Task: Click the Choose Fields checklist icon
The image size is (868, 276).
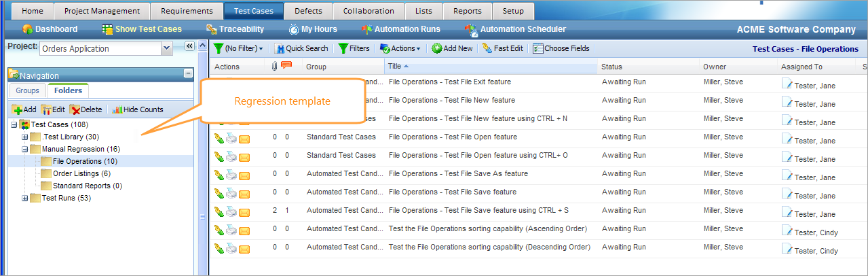Action: [x=538, y=48]
